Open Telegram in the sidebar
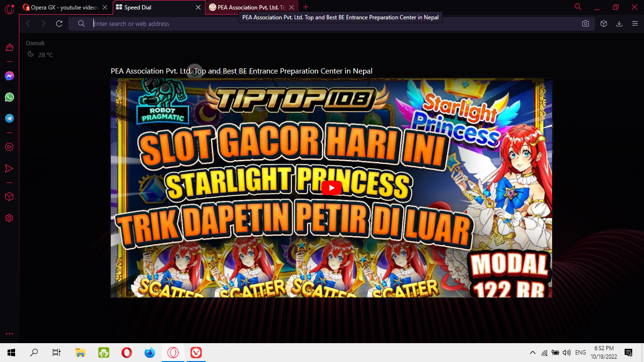Viewport: 644px width, 362px height. 9,118
